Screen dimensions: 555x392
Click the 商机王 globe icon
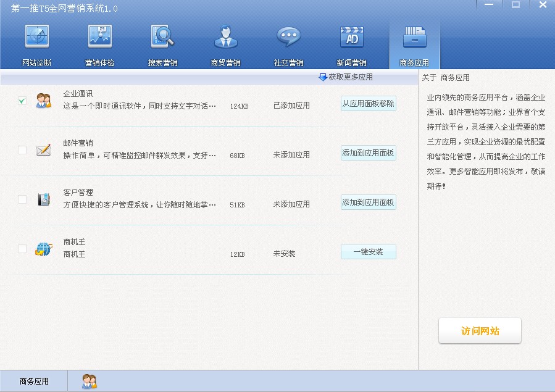coord(43,249)
